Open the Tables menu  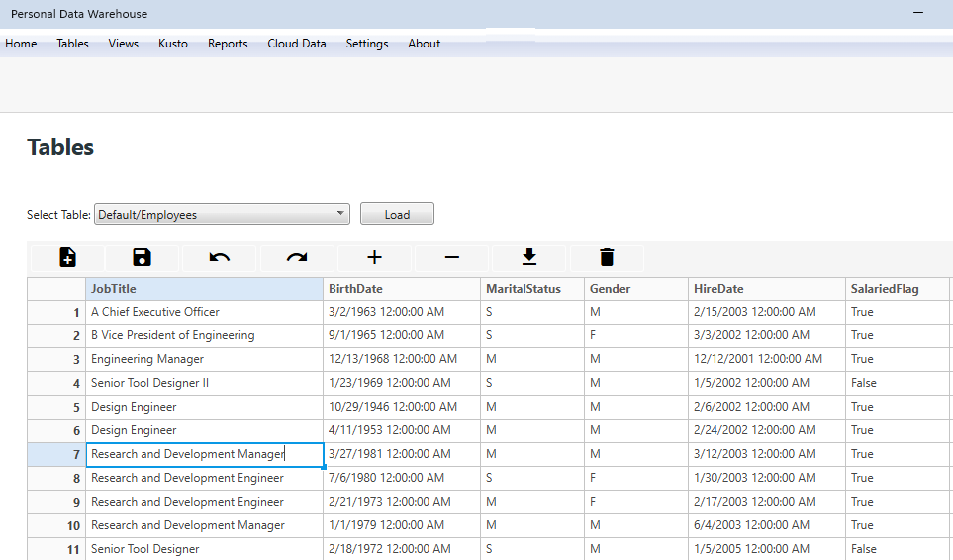[72, 44]
